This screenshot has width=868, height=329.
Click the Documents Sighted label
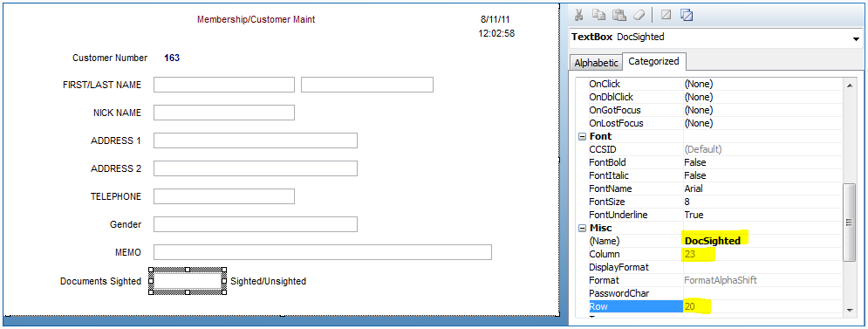(100, 281)
